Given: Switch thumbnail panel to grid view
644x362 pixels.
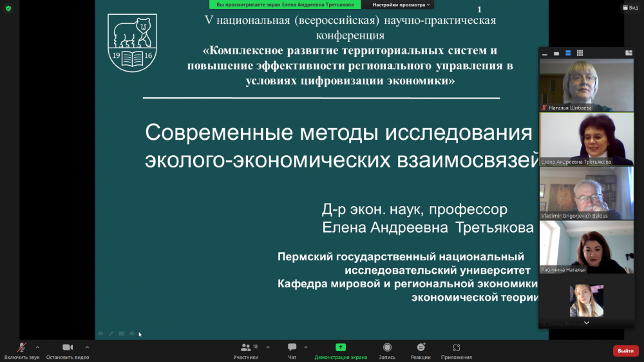Looking at the screenshot, I should point(580,53).
